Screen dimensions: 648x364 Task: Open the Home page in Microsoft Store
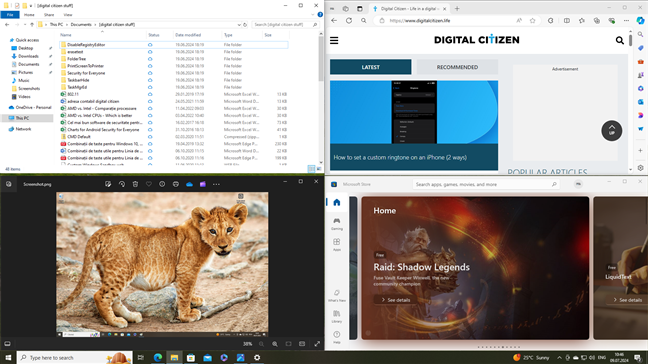point(337,202)
